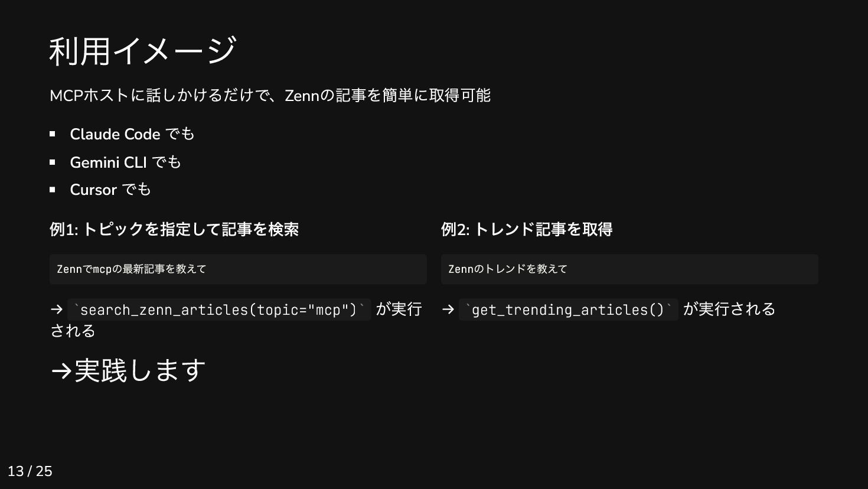Click the slide title 利用イメージ
This screenshot has width=868, height=489.
coord(143,51)
